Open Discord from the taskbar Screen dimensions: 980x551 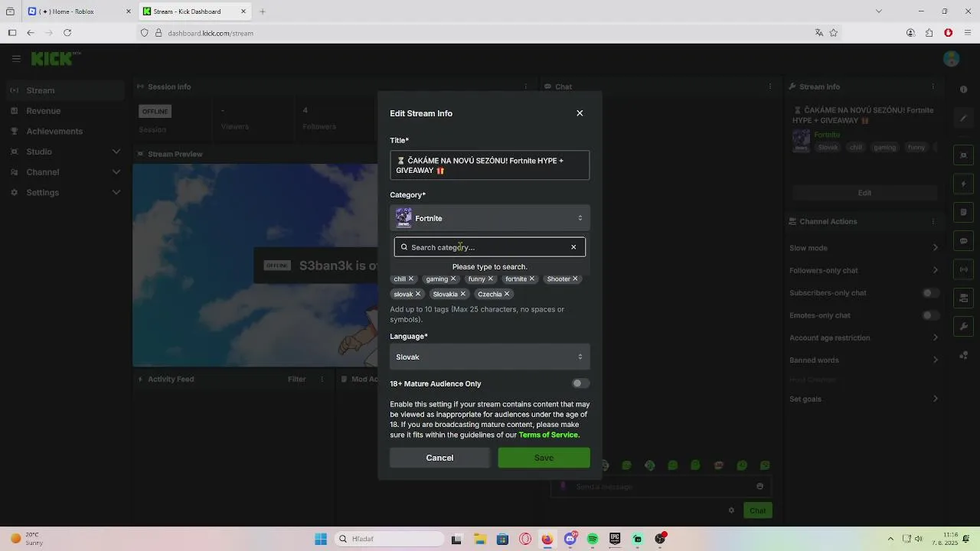tap(570, 539)
